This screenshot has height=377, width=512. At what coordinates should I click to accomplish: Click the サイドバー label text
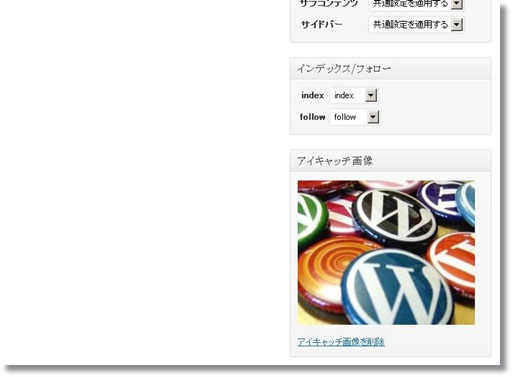[322, 24]
